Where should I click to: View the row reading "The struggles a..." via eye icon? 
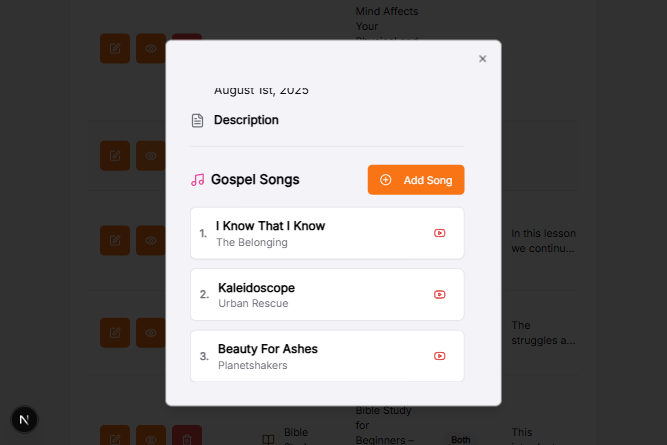pyautogui.click(x=151, y=333)
